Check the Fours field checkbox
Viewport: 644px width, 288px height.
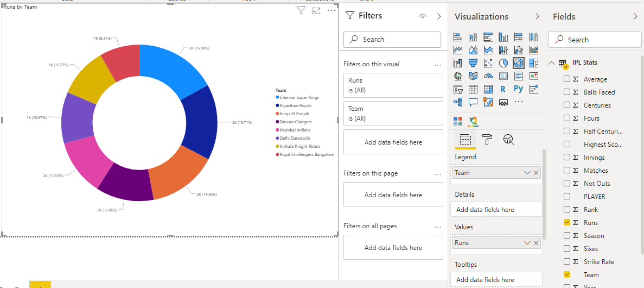click(567, 118)
